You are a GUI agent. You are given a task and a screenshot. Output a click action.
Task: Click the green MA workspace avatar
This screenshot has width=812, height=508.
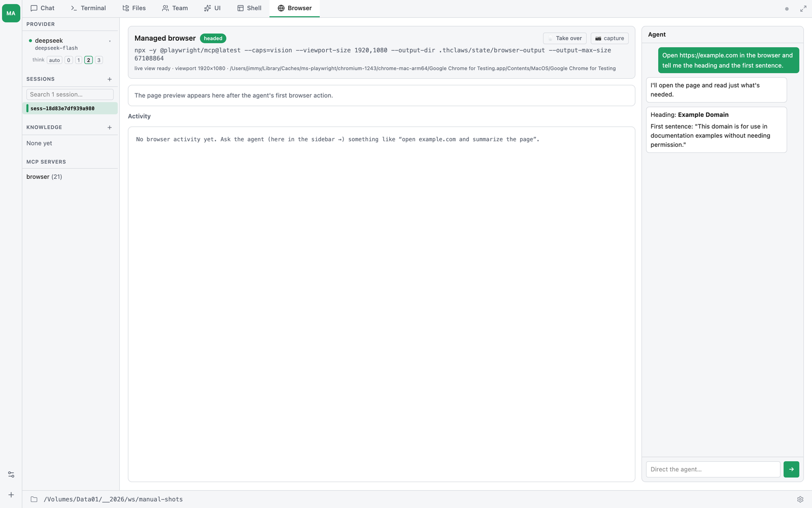[x=11, y=13]
